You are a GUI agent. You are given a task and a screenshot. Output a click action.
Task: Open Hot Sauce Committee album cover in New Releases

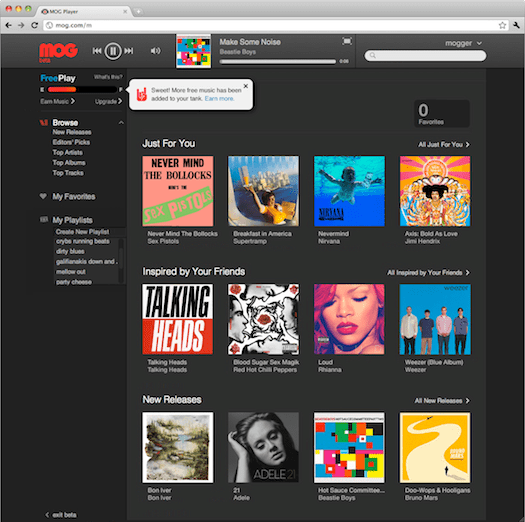click(349, 448)
